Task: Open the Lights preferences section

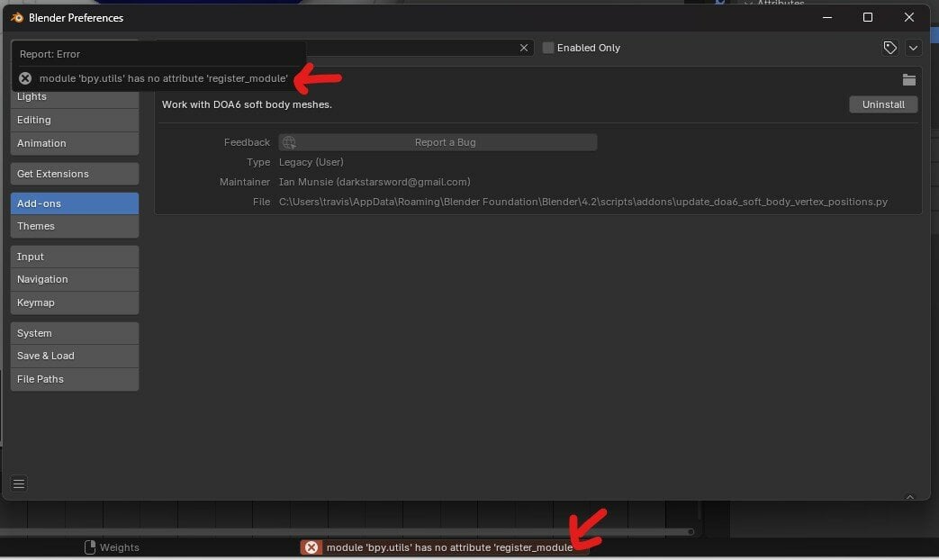Action: point(74,97)
